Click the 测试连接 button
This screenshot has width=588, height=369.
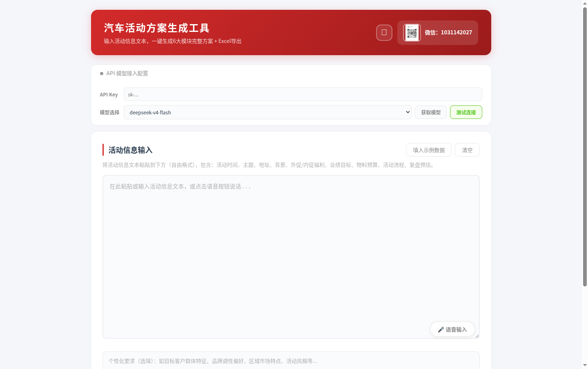466,112
